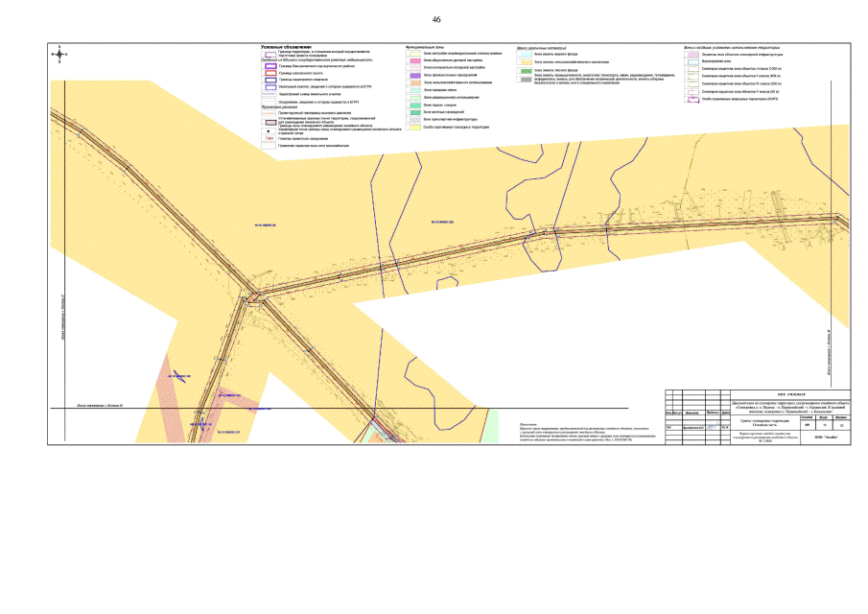Image resolution: width=868 pixels, height=614 pixels.
Task: Click the north arrow compass symbol
Action: 60,55
